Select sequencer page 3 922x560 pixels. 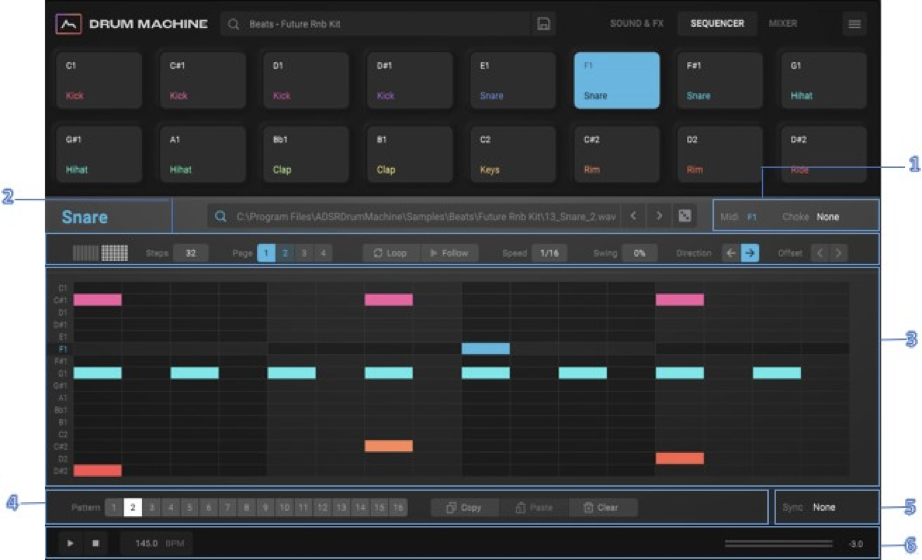(x=304, y=253)
